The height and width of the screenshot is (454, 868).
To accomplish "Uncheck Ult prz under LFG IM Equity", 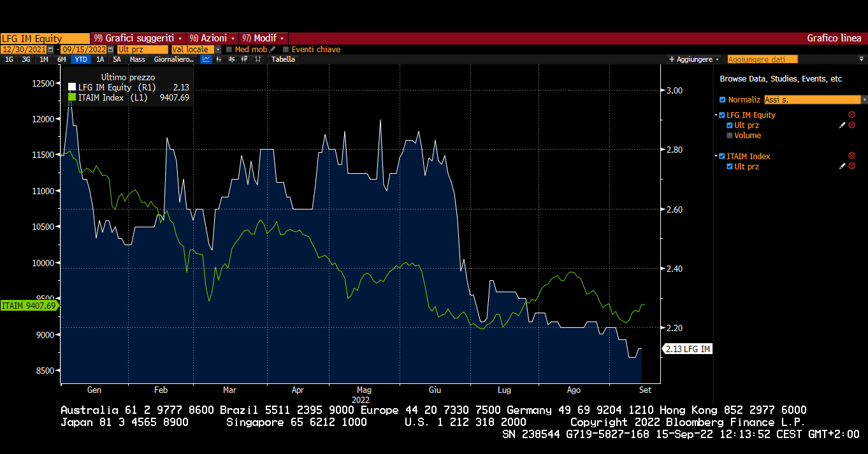I will coord(730,125).
